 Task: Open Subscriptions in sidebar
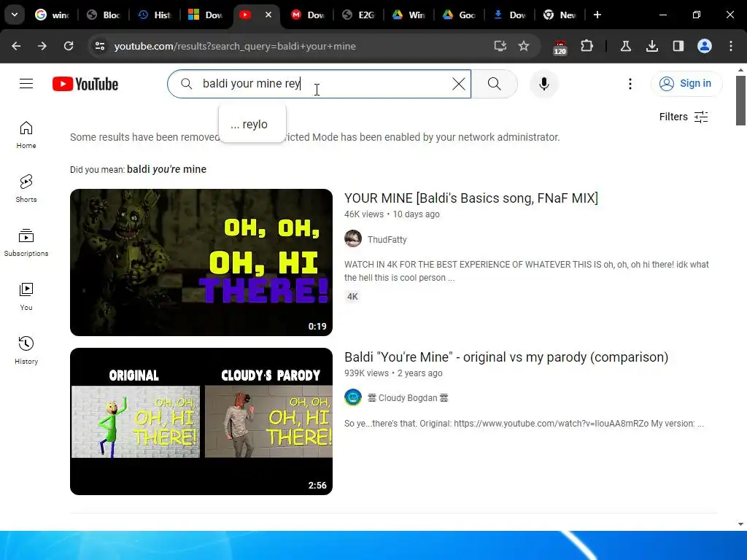(26, 242)
